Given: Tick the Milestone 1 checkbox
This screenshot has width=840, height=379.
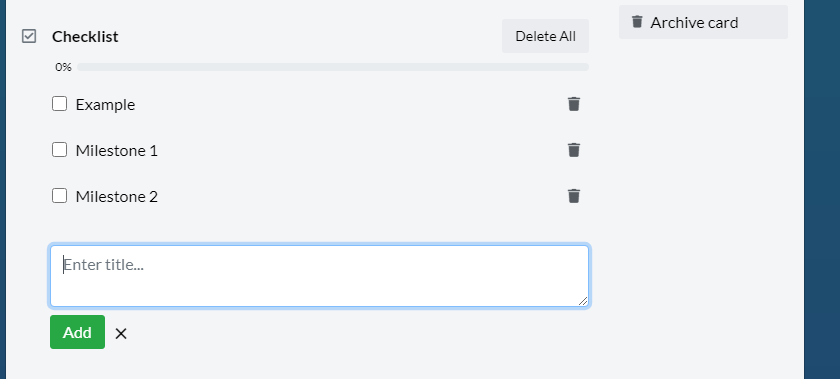Looking at the screenshot, I should click(x=59, y=150).
